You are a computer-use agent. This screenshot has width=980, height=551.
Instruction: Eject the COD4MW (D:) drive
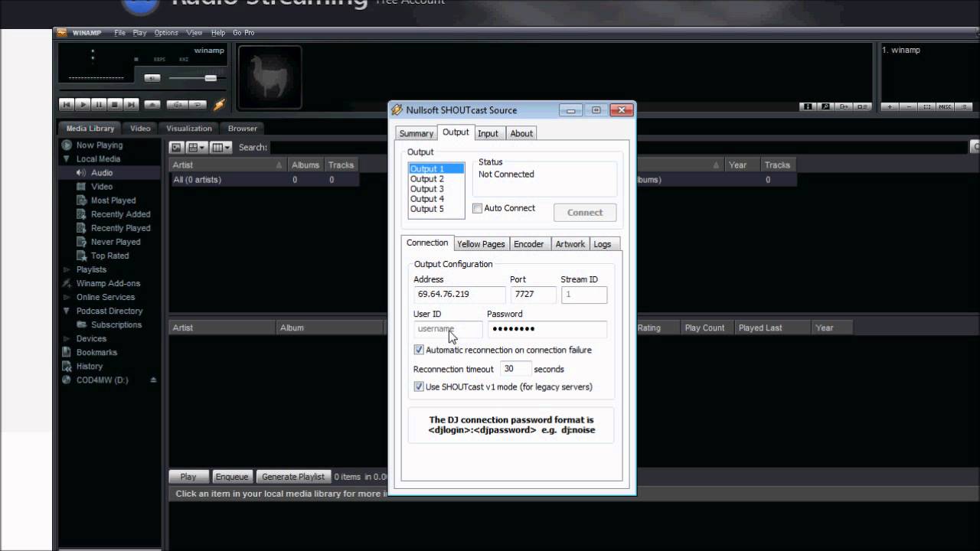[x=153, y=380]
